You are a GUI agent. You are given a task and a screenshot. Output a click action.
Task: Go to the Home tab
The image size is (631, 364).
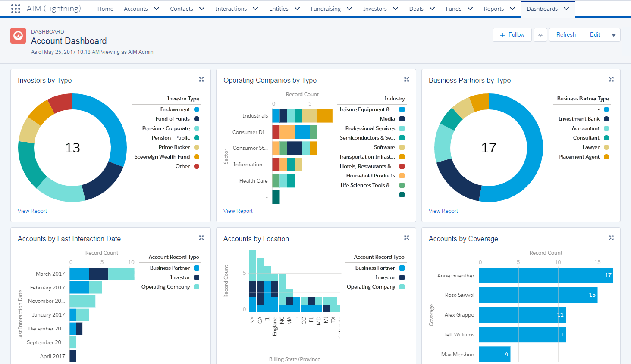coord(105,9)
